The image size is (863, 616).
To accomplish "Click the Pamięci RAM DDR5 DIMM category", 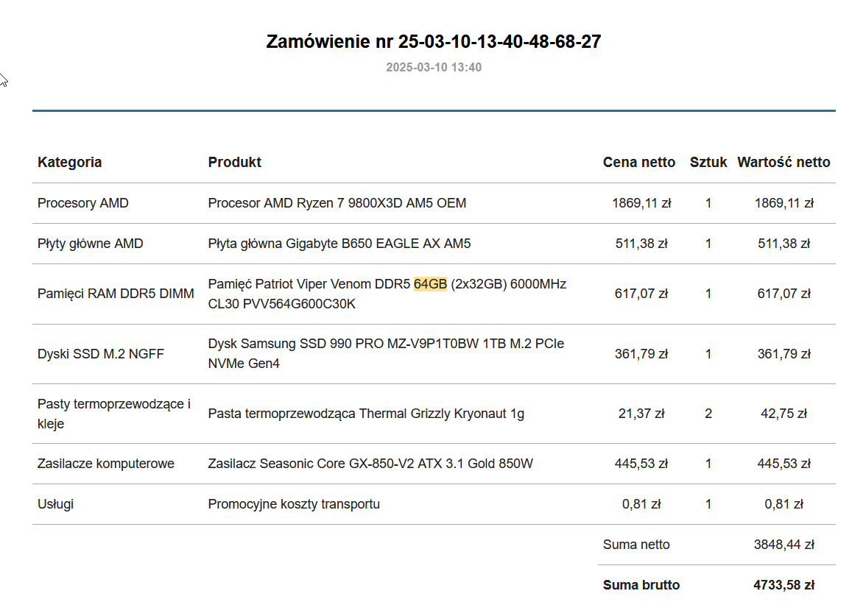I will tap(116, 294).
